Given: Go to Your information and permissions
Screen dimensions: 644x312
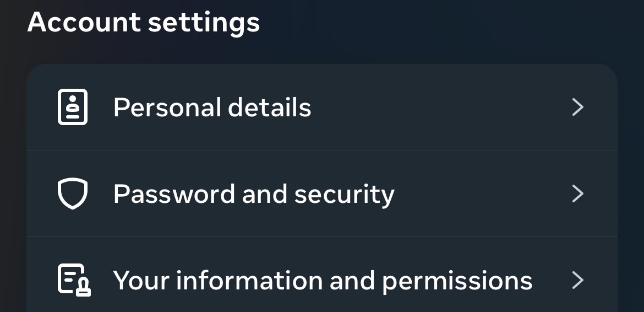Looking at the screenshot, I should [x=322, y=280].
